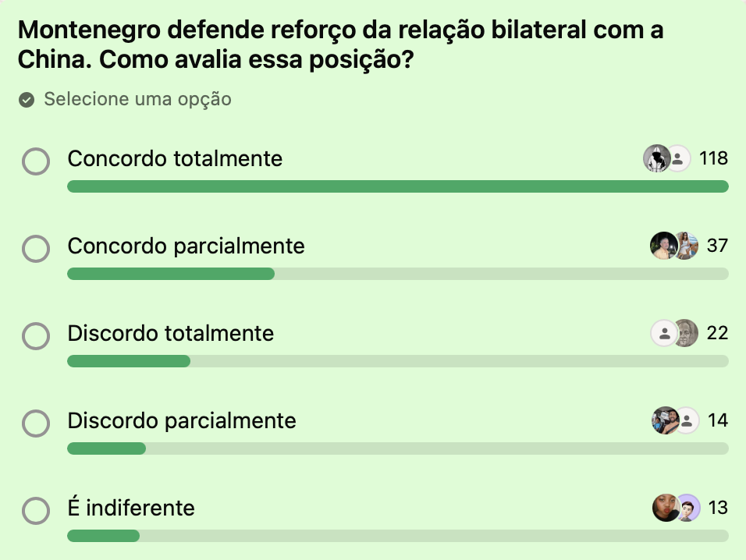This screenshot has width=746, height=560.
Task: Click the poll question about Montenegro and China
Action: click(x=341, y=44)
